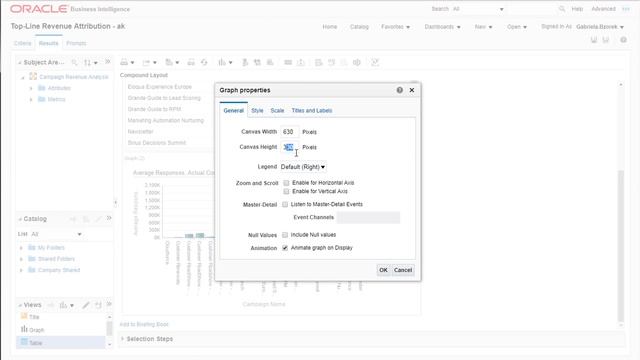640x360 pixels.
Task: Click the Save analysis icon
Action: point(594,40)
